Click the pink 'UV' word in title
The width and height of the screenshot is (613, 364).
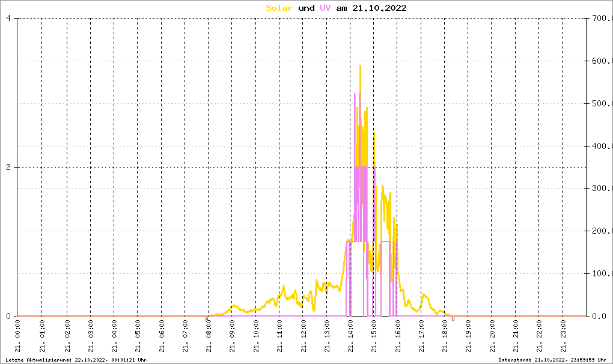point(325,8)
